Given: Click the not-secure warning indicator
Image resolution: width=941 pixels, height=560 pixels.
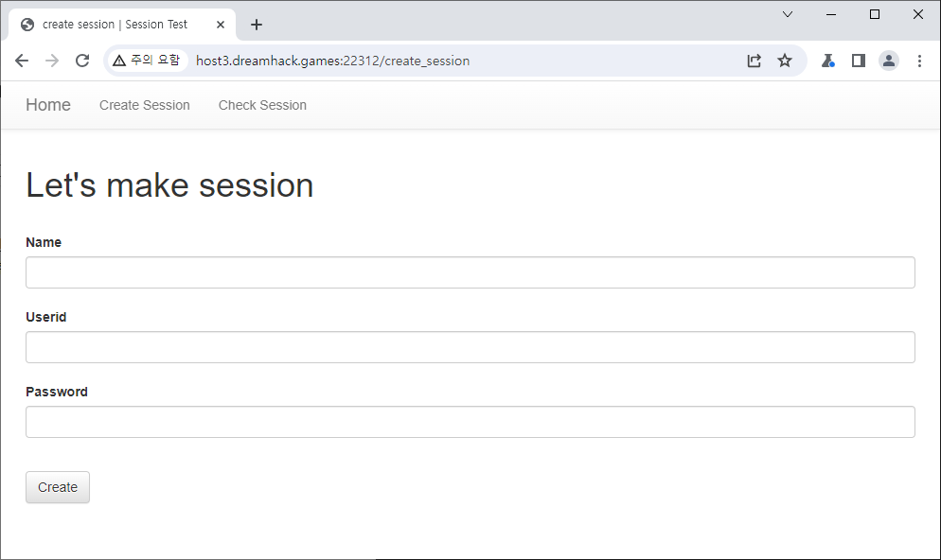Looking at the screenshot, I should [146, 61].
